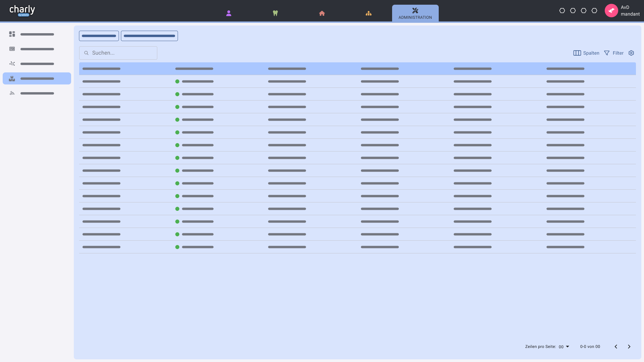This screenshot has width=644, height=362.
Task: Select the stacked boxes sidebar item
Action: pyautogui.click(x=37, y=78)
